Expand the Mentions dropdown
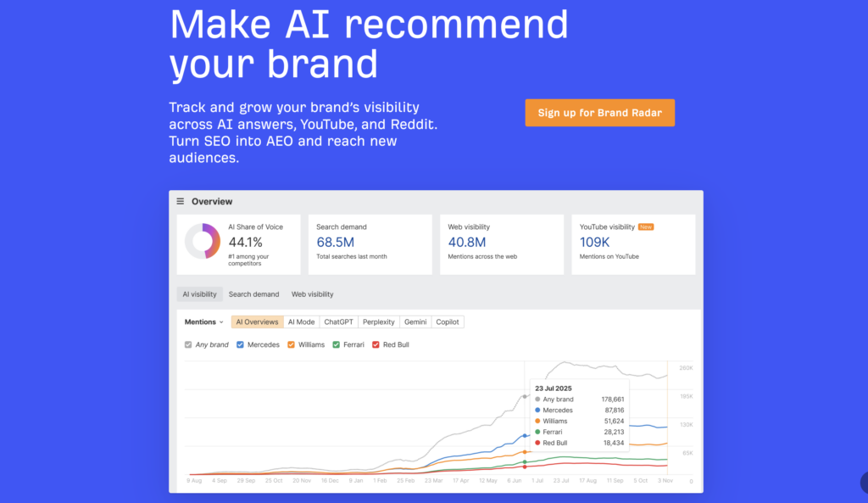868x503 pixels. 203,321
